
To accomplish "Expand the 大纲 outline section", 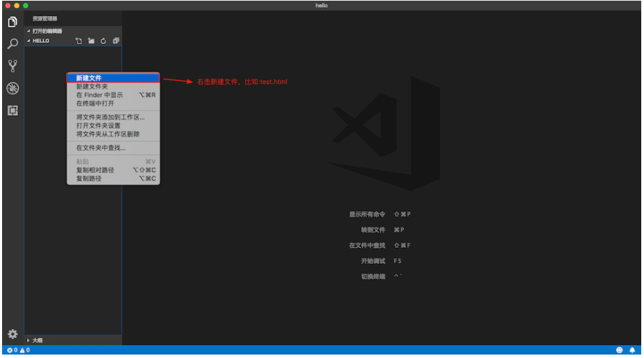I will click(73, 341).
